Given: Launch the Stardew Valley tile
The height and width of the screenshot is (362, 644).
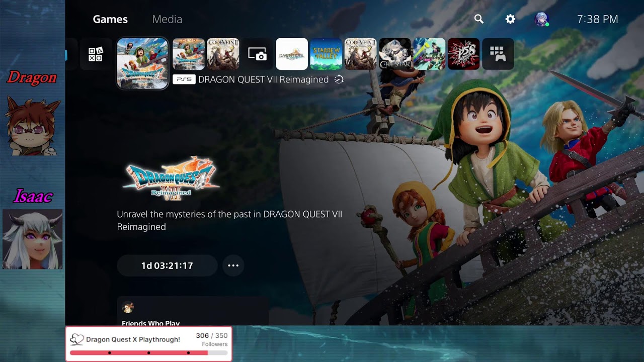Looking at the screenshot, I should pyautogui.click(x=326, y=54).
